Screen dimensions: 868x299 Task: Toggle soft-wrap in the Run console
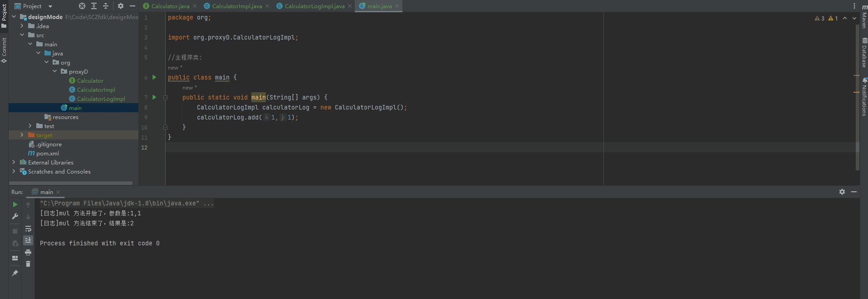click(x=28, y=229)
